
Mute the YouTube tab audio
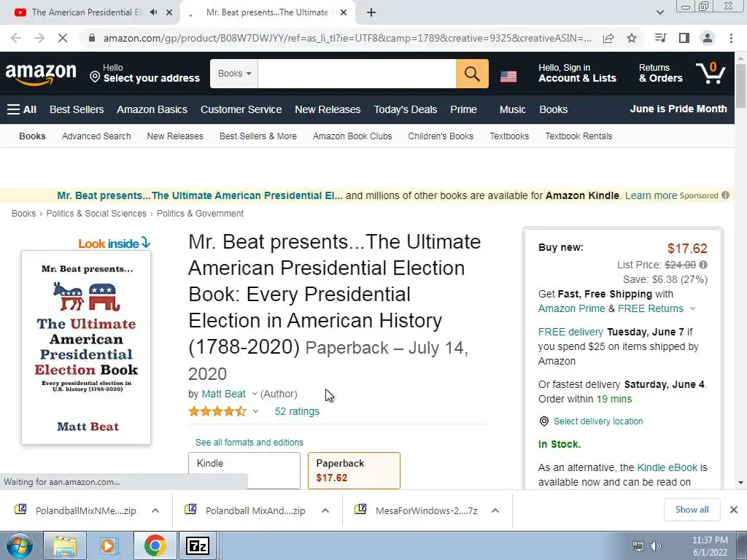154,12
